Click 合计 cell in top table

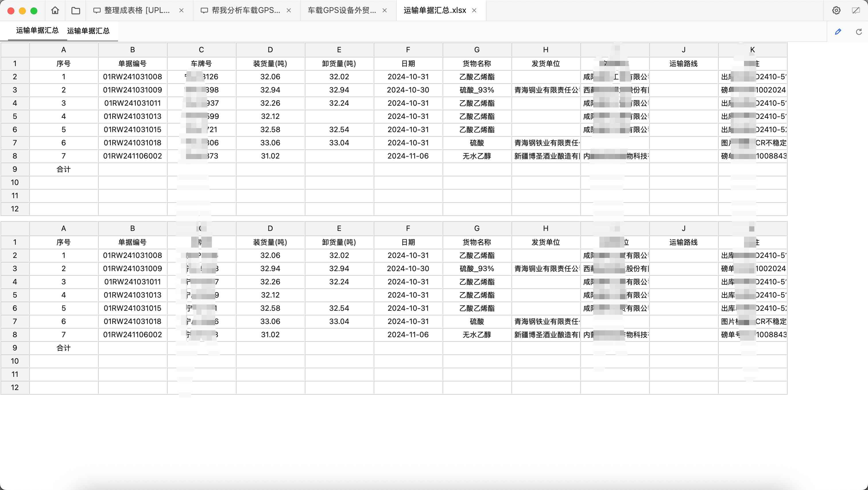point(64,169)
